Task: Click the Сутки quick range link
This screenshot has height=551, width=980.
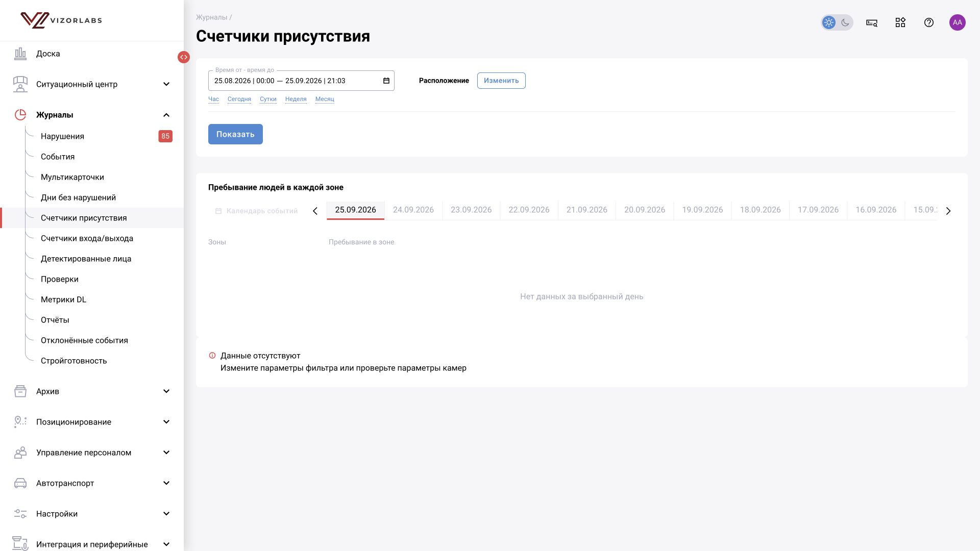Action: pyautogui.click(x=268, y=99)
